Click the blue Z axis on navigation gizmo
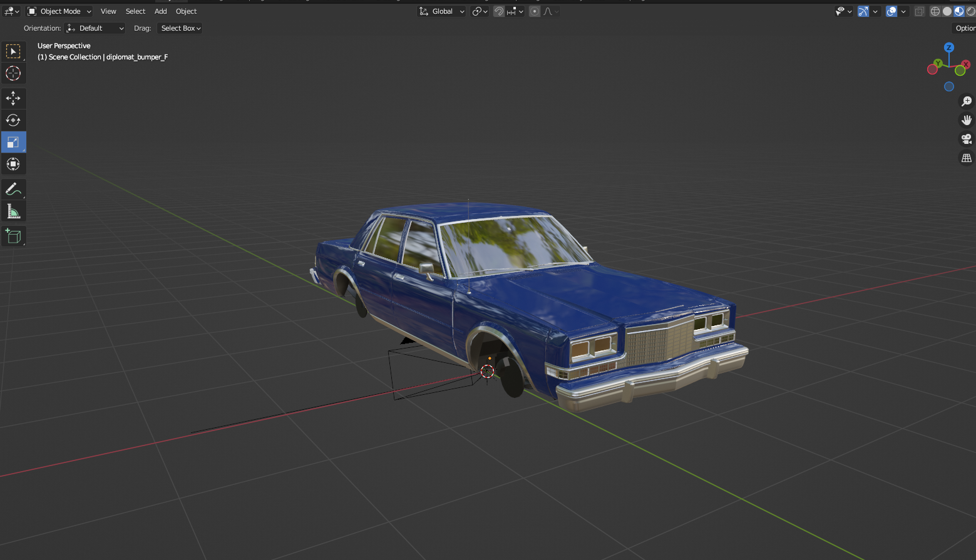The height and width of the screenshot is (560, 976). pos(949,48)
